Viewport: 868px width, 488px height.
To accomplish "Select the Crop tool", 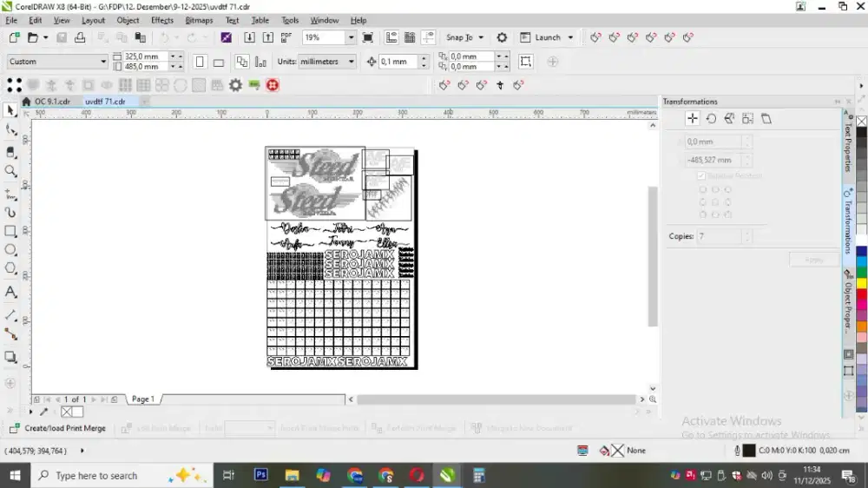I will [10, 151].
